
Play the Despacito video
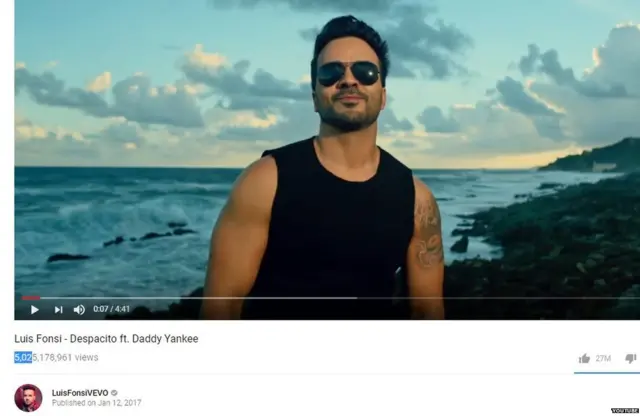tap(35, 310)
